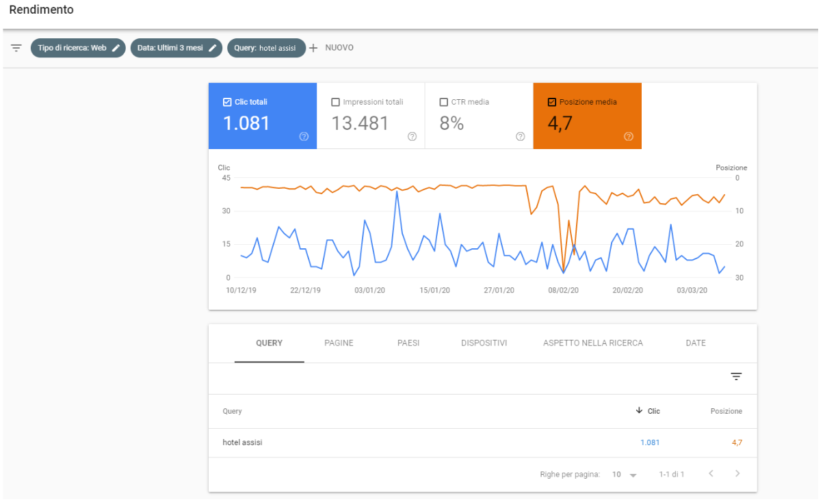825x504 pixels.
Task: Expand the Righe per pagina dropdown
Action: 624,474
